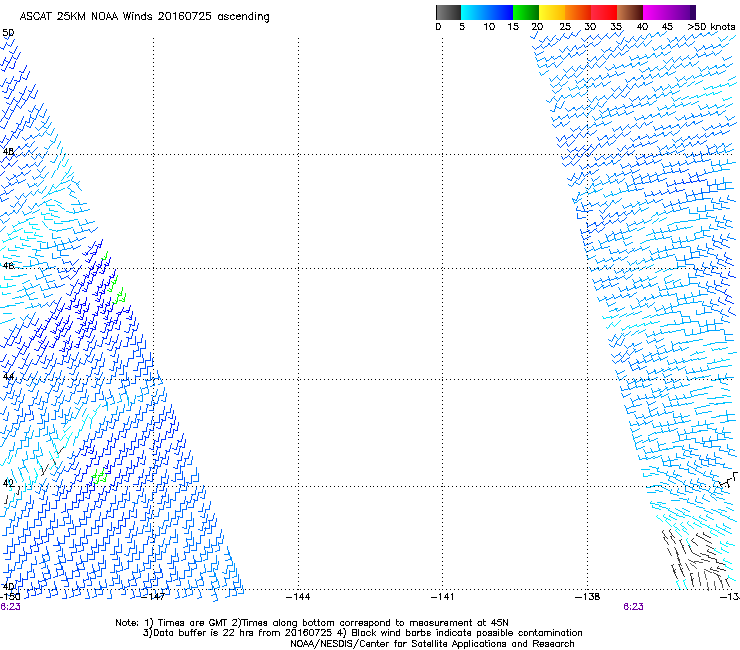Click the '50' latitude label at top left
This screenshot has height=650, width=740.
8,33
